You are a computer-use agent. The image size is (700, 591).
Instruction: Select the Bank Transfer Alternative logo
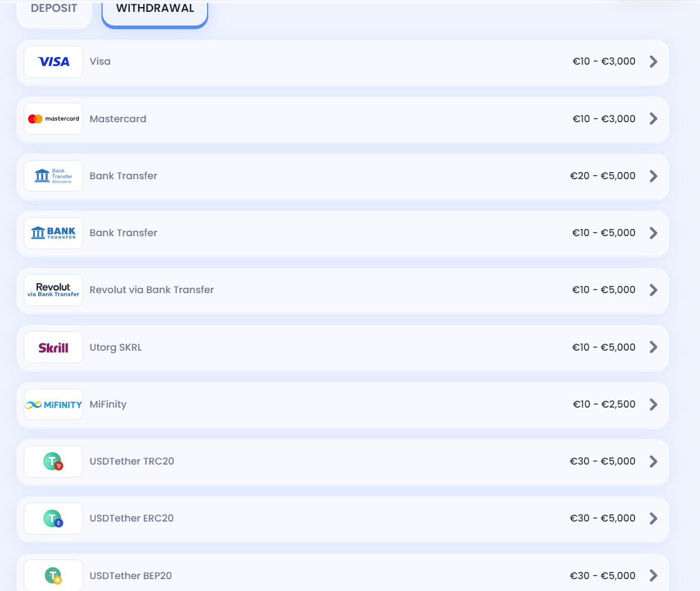[53, 176]
